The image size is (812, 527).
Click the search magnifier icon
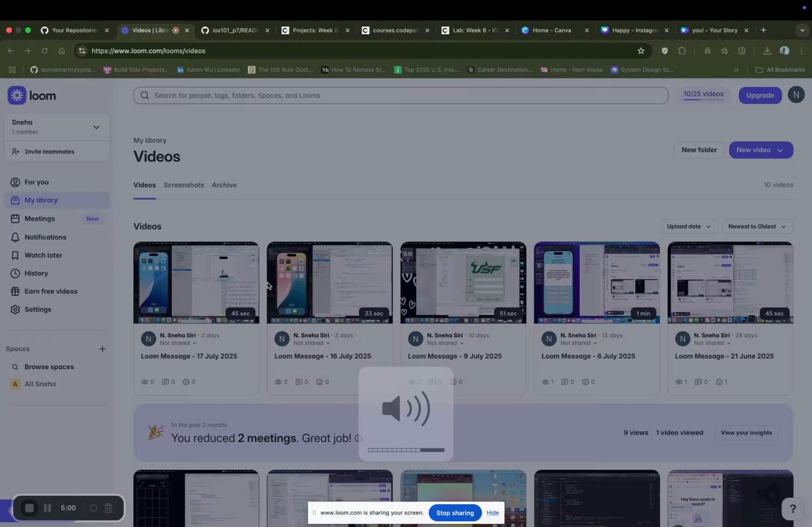tap(145, 95)
